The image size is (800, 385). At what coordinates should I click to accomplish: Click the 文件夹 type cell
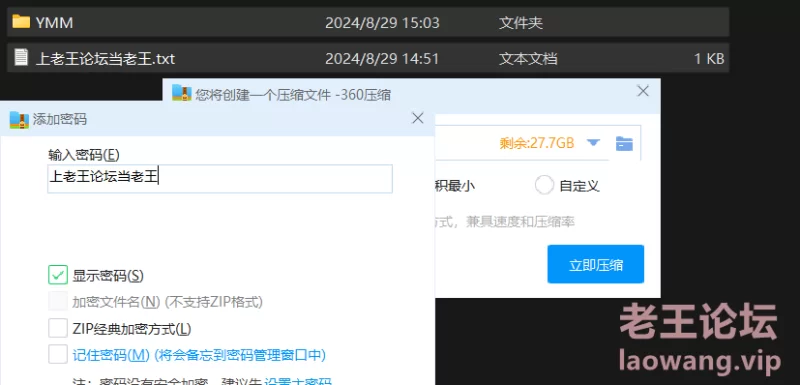point(521,23)
